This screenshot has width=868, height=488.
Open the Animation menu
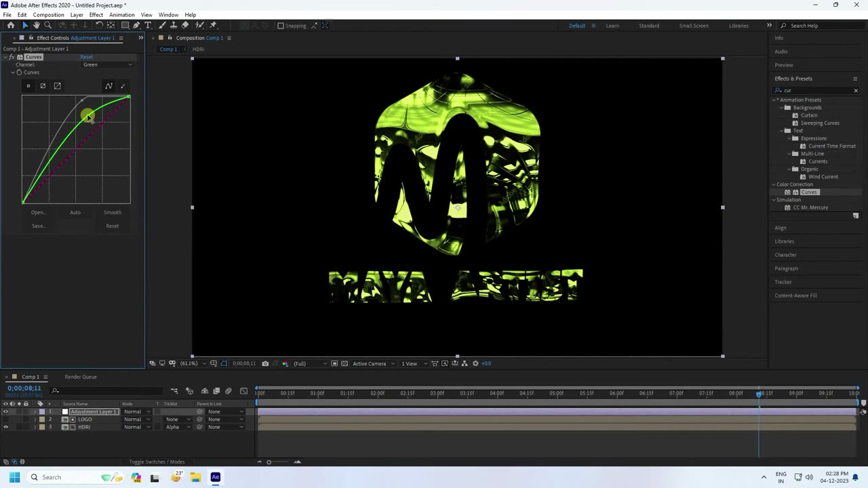[122, 15]
